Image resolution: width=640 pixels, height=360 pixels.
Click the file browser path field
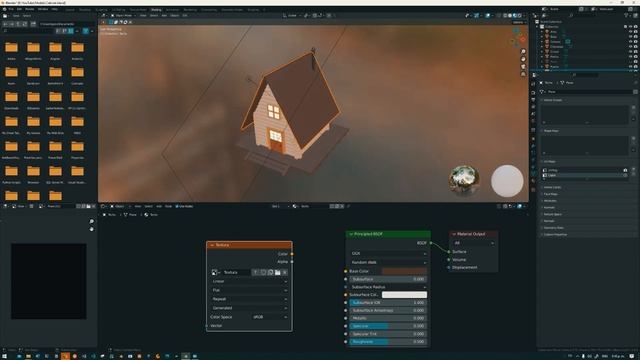(x=66, y=24)
